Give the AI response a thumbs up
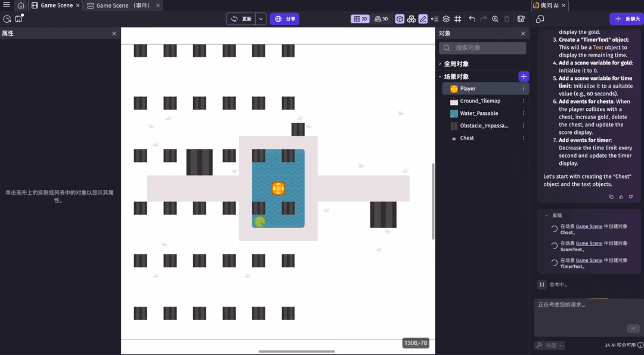Viewport: 644px width, 355px height. (x=621, y=197)
